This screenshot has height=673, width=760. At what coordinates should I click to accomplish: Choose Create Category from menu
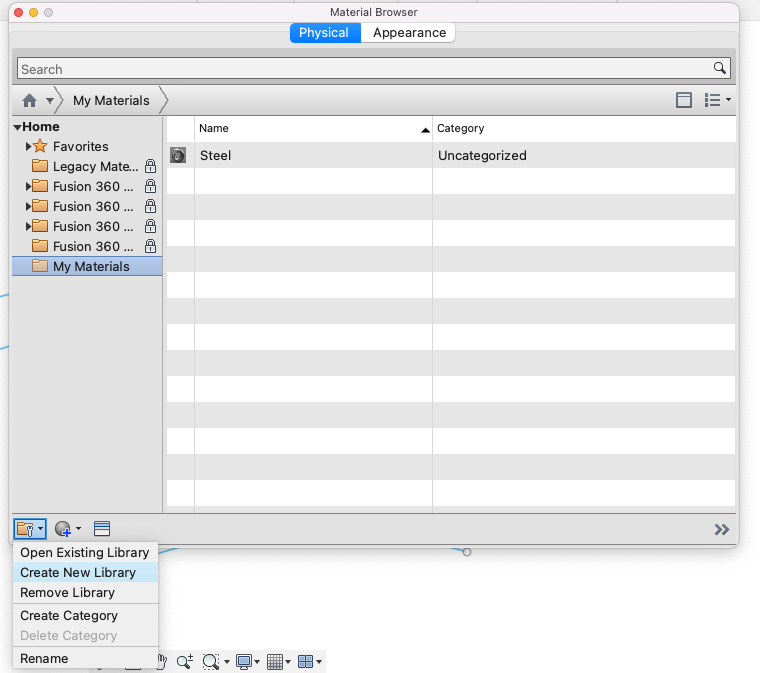click(x=85, y=615)
